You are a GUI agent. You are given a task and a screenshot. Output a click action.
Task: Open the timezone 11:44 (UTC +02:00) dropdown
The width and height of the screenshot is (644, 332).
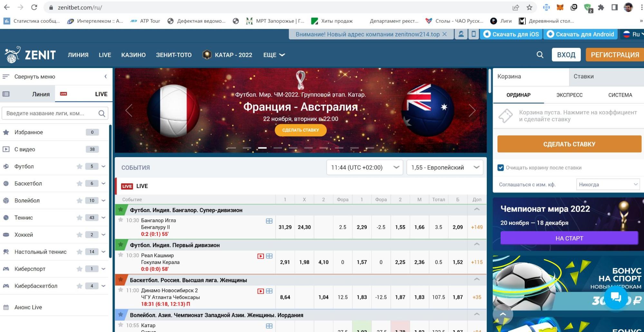[365, 167]
